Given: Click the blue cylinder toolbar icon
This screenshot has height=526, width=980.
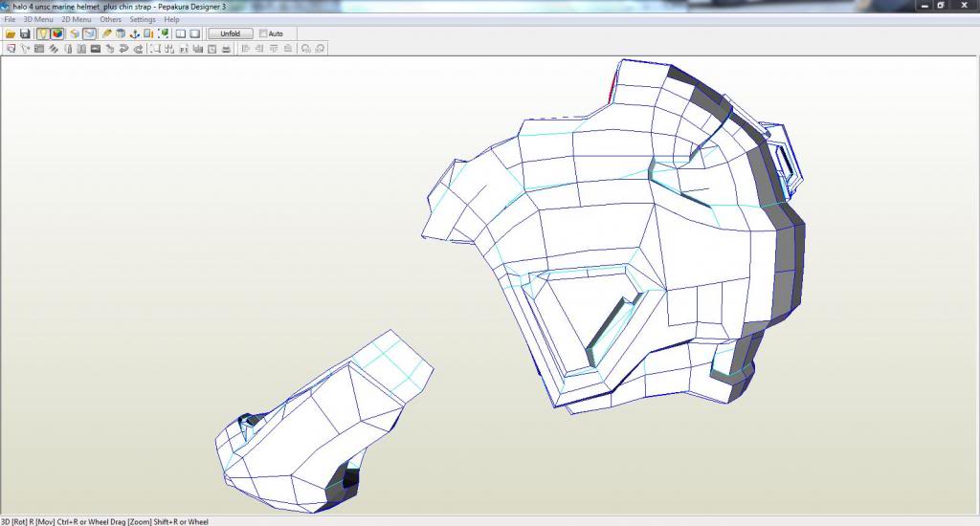Looking at the screenshot, I should (x=121, y=33).
